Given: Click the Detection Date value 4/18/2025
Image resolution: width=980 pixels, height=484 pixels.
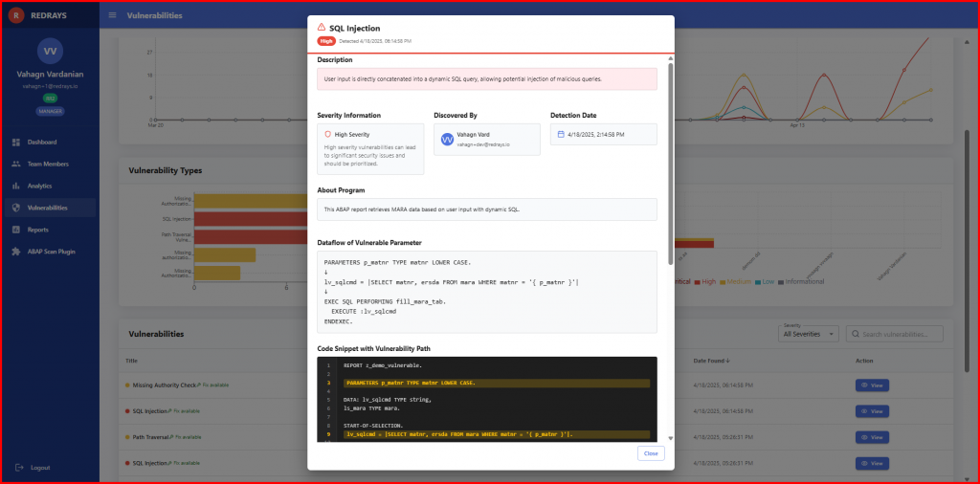Looking at the screenshot, I should pyautogui.click(x=595, y=134).
